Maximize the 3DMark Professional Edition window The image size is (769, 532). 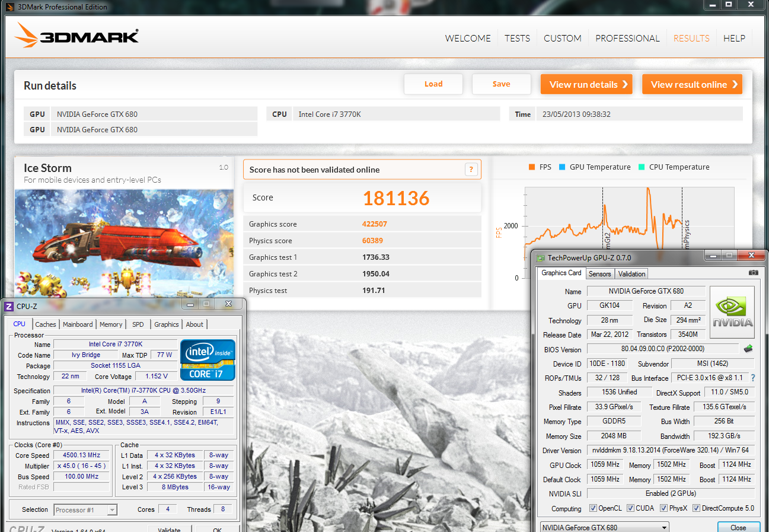(x=729, y=5)
